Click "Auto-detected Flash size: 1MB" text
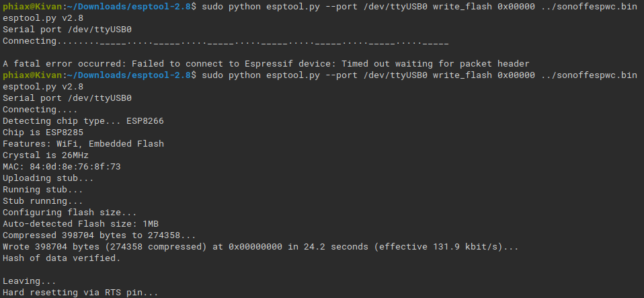Screen dimensions: 644x298 coord(80,223)
